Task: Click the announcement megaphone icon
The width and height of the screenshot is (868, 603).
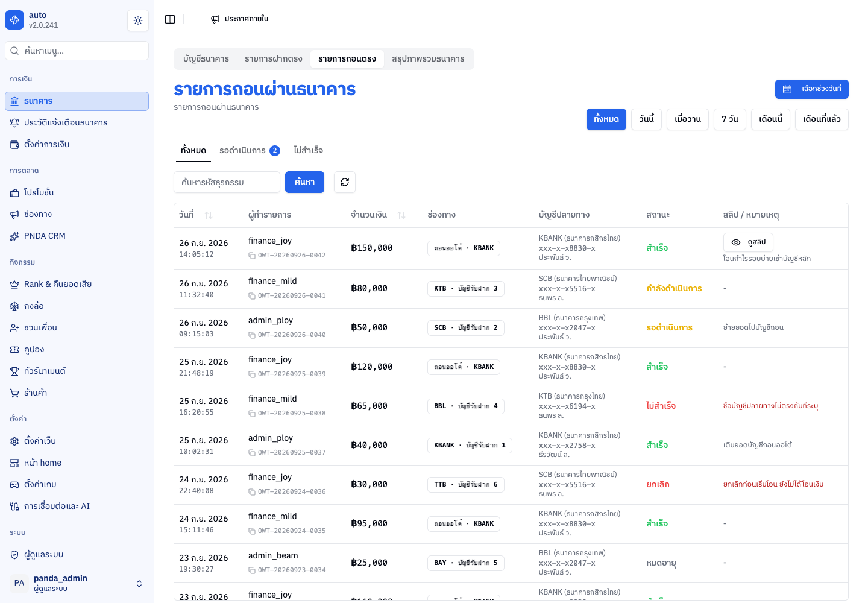Action: pos(215,19)
